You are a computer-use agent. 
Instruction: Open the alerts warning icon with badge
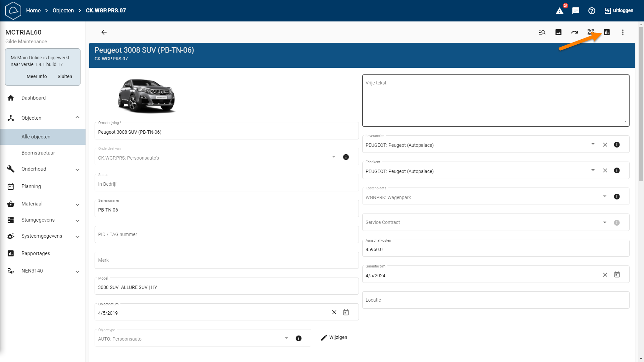pos(560,11)
